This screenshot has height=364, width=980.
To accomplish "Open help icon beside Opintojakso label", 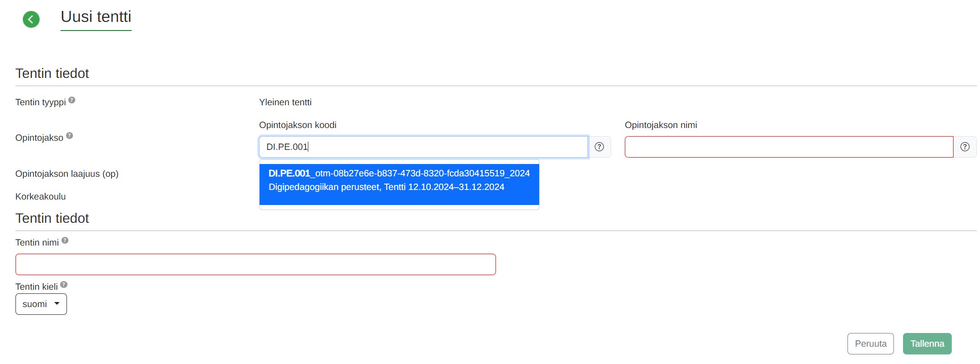I will coord(70,136).
